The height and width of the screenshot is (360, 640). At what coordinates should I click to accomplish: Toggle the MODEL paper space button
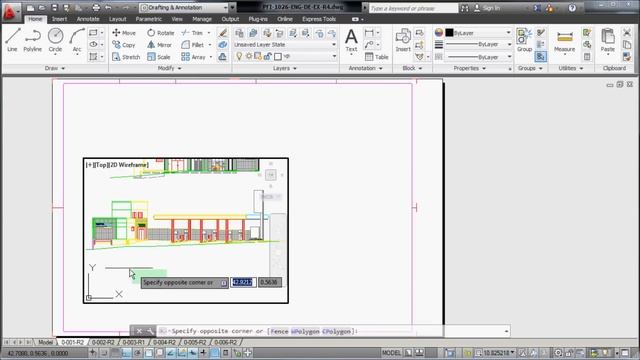tap(391, 353)
